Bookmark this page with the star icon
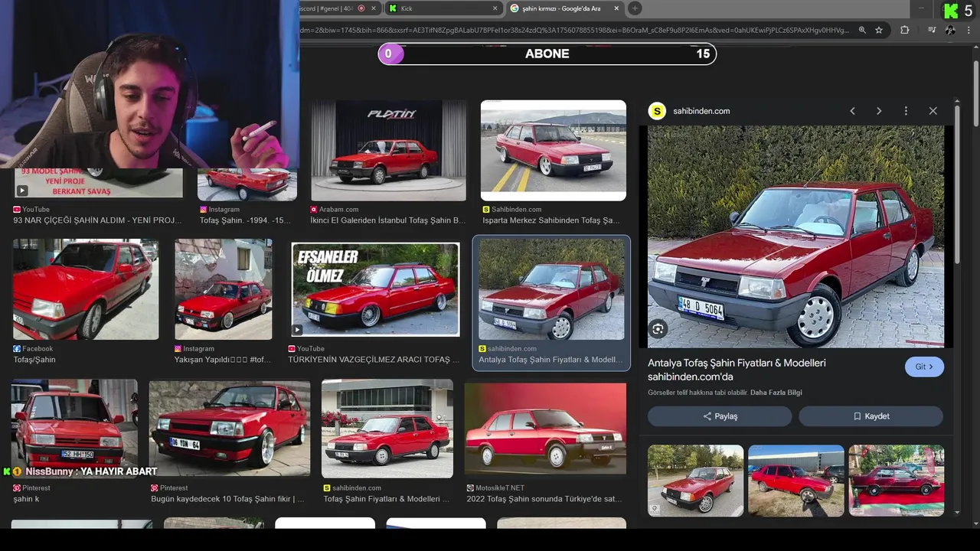Screen dimensions: 980x551 click(x=879, y=30)
